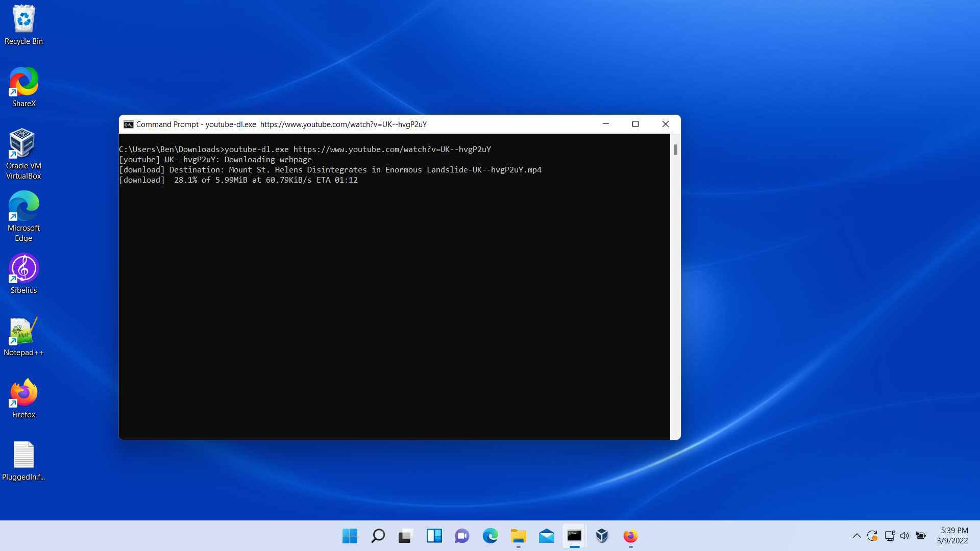Launch Notepad++ from the desktop
Viewport: 980px width, 551px height.
pyautogui.click(x=23, y=332)
